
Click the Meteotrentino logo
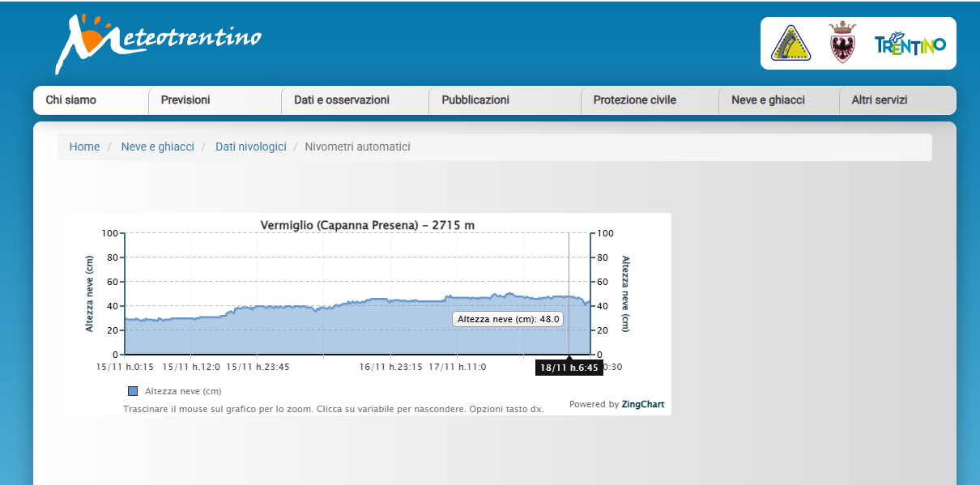[x=159, y=42]
